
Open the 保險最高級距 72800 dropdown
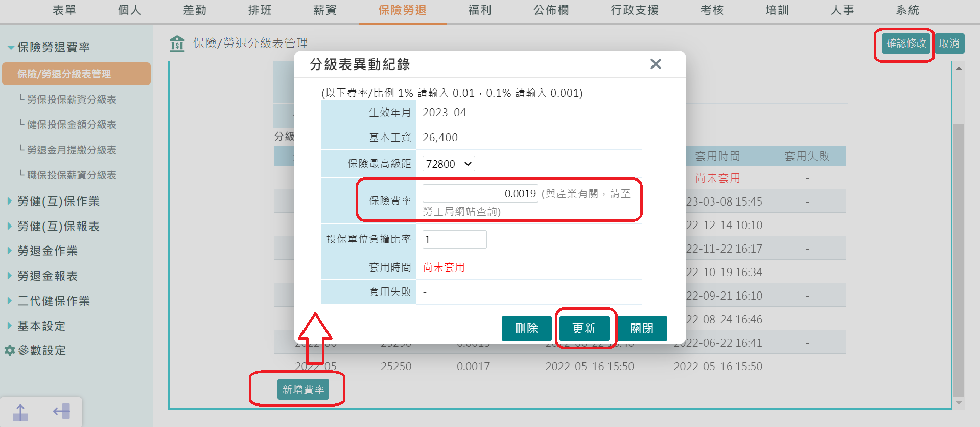(x=449, y=164)
